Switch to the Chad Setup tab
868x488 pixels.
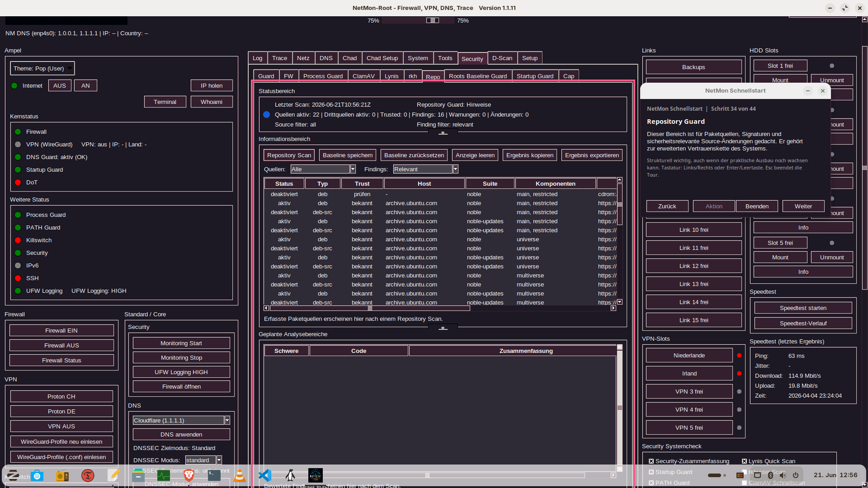(x=382, y=58)
